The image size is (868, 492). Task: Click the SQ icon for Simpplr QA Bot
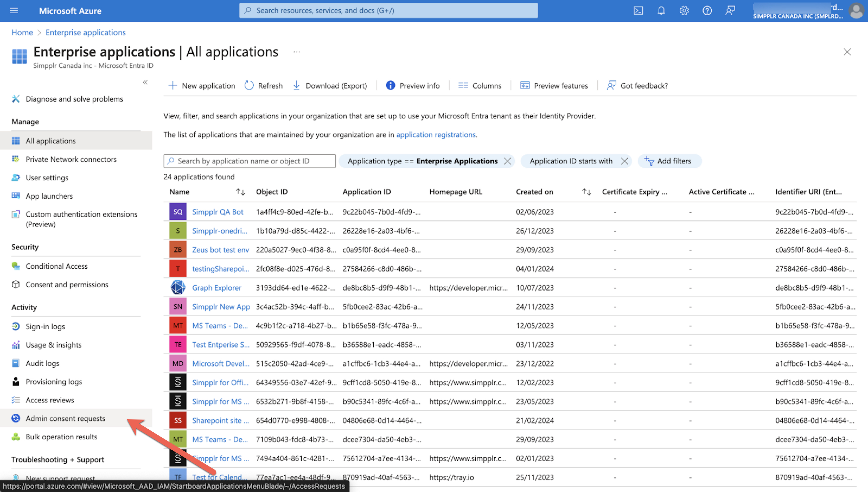(177, 212)
